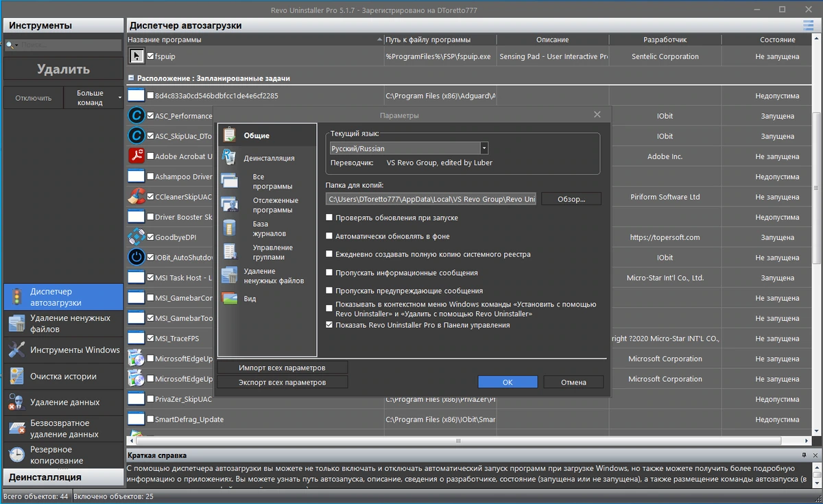823x504 pixels.
Task: Click the Удаление данных icon
Action: pyautogui.click(x=16, y=403)
